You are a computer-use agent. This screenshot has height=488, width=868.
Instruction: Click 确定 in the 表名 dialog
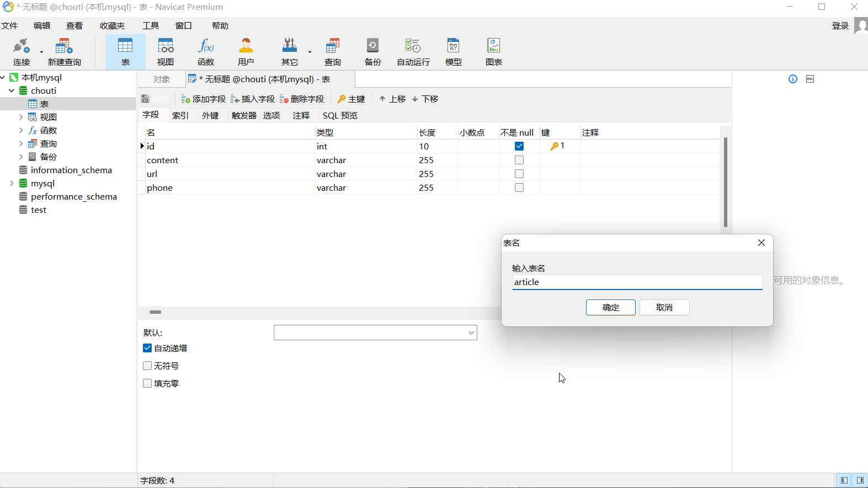tap(611, 307)
